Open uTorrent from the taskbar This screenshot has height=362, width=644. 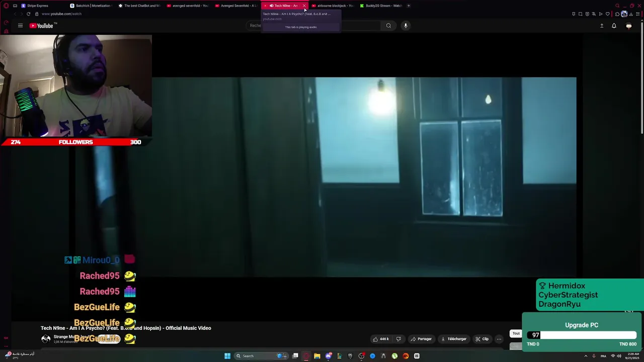394,356
